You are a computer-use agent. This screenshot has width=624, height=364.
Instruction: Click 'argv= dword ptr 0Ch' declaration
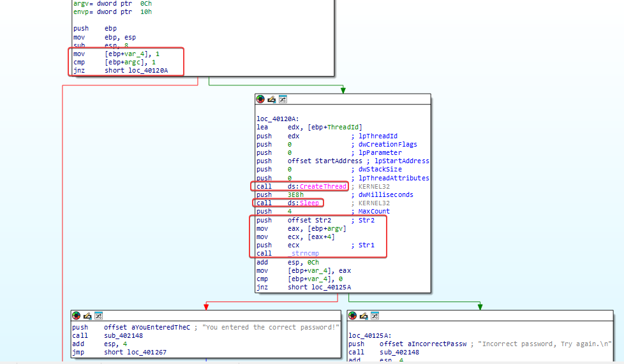pyautogui.click(x=113, y=4)
